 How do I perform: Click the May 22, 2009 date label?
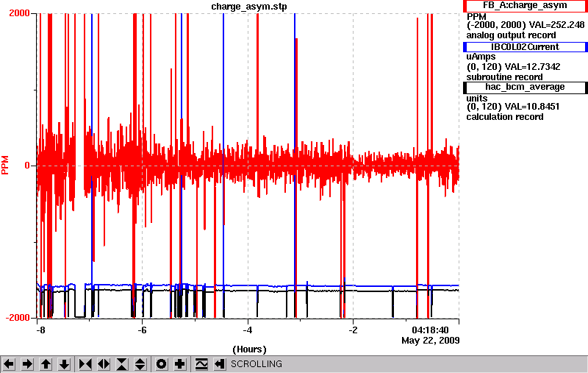[431, 341]
